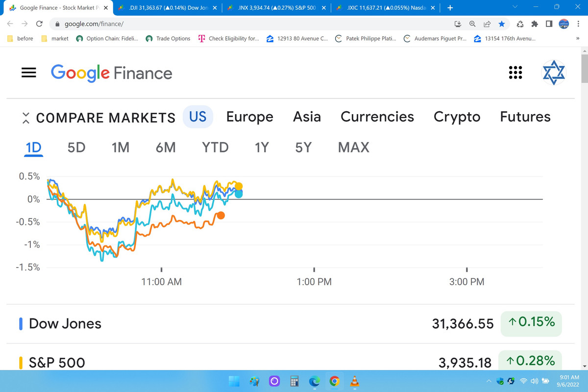Click the install app icon in address bar
This screenshot has height=392, width=588.
coord(458,24)
